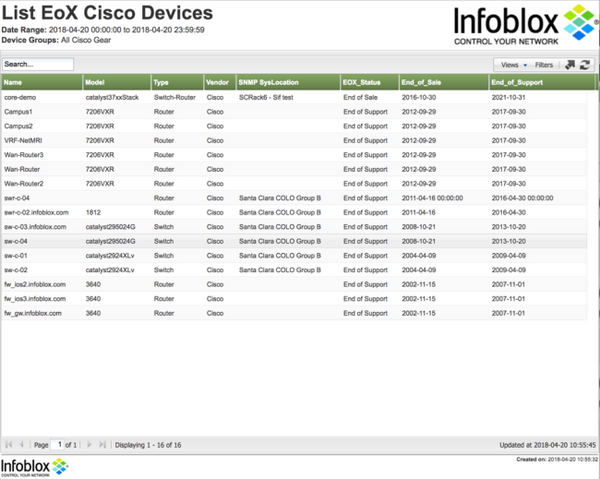Select the sw-c-03.infoblox.com device name

point(35,227)
